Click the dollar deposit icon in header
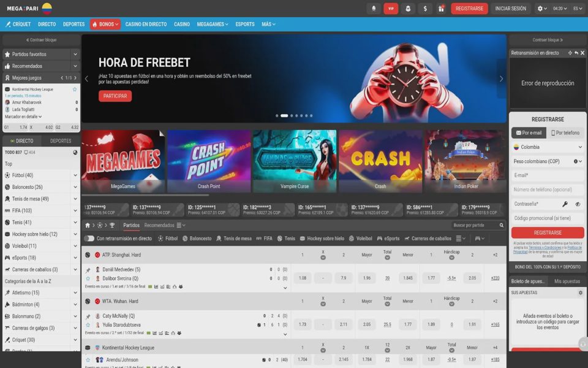The height and width of the screenshot is (368, 588). 425,9
